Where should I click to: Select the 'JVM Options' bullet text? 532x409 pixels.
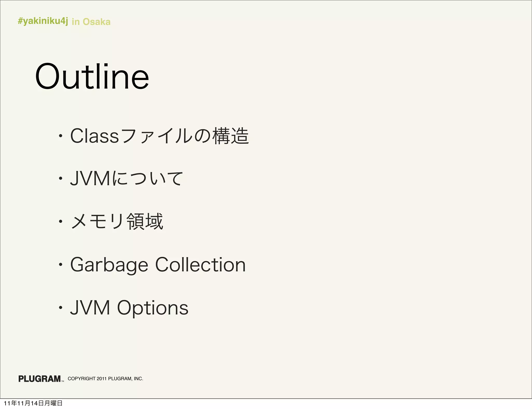coord(129,308)
